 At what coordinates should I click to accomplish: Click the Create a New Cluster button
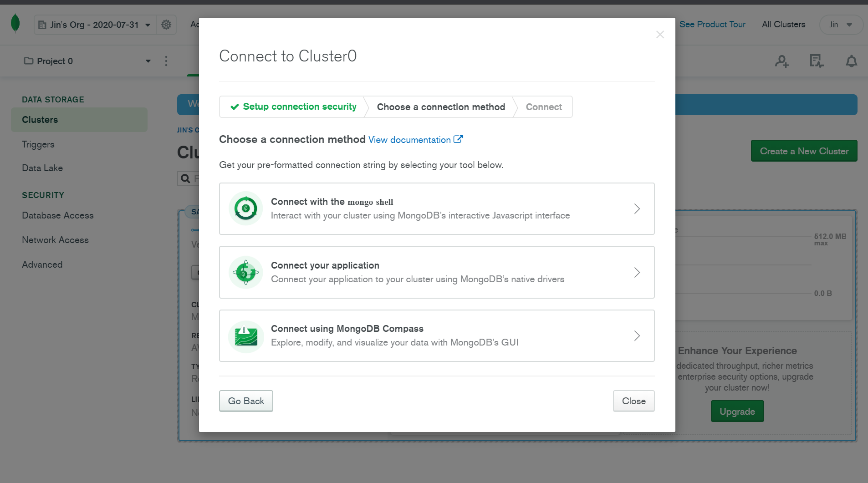point(803,151)
